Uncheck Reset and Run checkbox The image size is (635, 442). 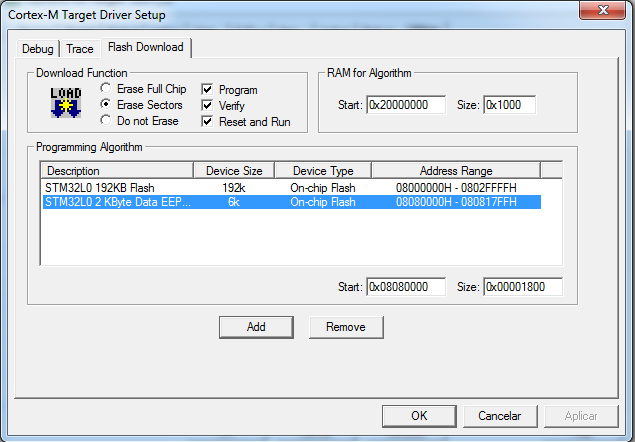point(207,121)
